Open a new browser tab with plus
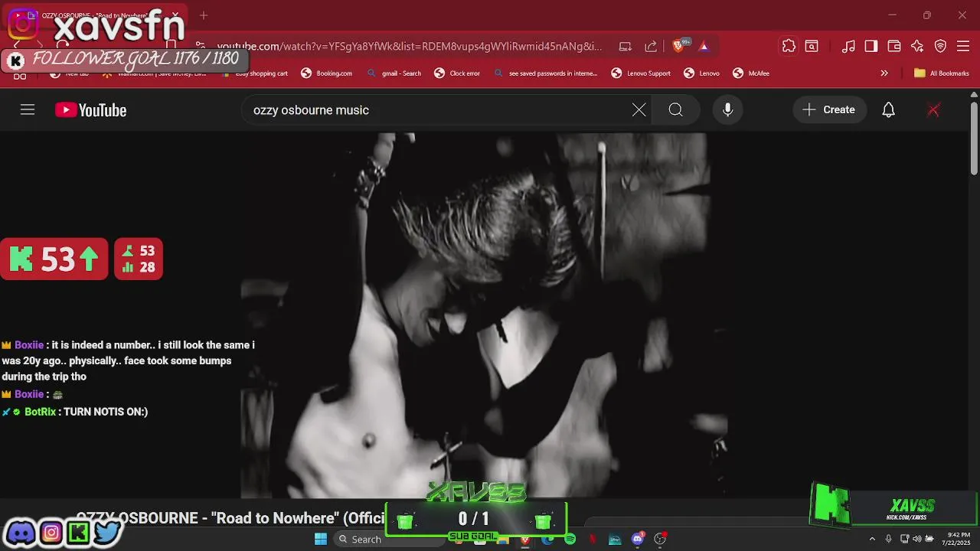Screen dimensions: 980x551 (x=204, y=15)
